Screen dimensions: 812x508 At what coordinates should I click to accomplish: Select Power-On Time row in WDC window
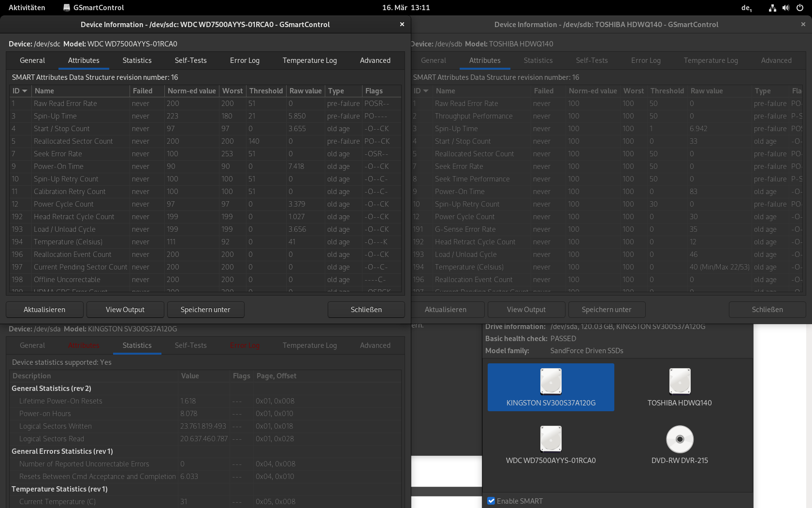tap(205, 166)
